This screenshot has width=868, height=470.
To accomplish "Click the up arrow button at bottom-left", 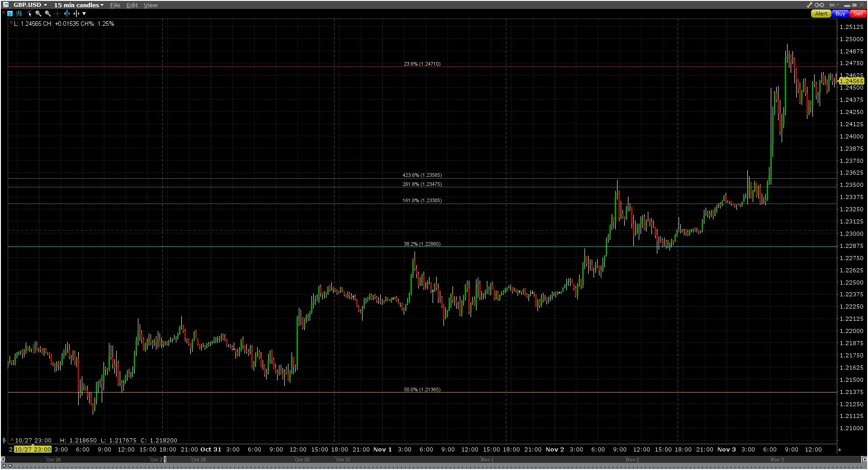I will pyautogui.click(x=4, y=466).
